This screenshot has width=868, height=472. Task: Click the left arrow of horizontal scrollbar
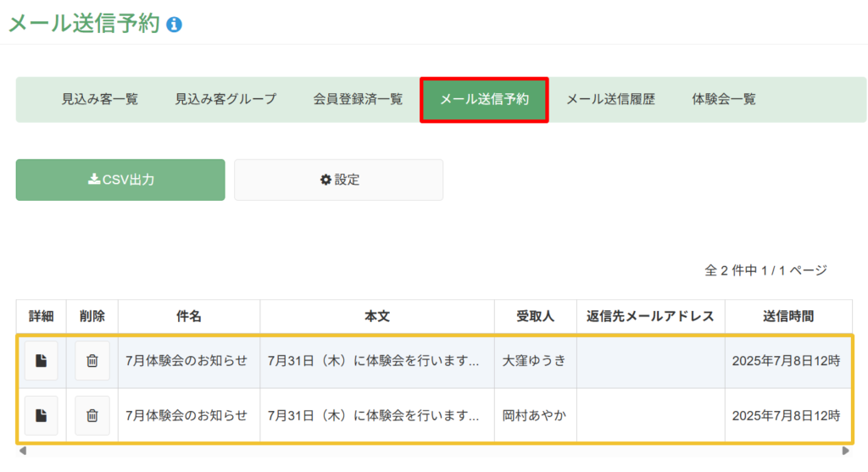(x=23, y=451)
